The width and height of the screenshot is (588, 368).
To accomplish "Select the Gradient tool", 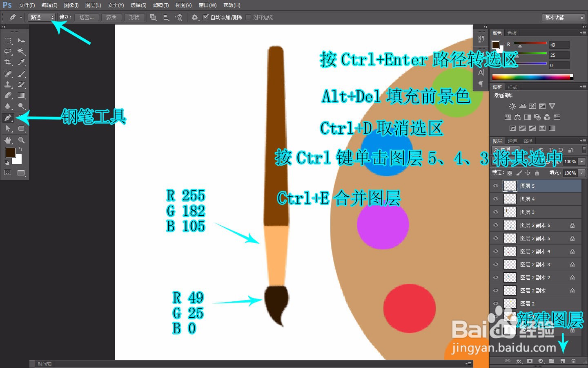I will coord(21,95).
